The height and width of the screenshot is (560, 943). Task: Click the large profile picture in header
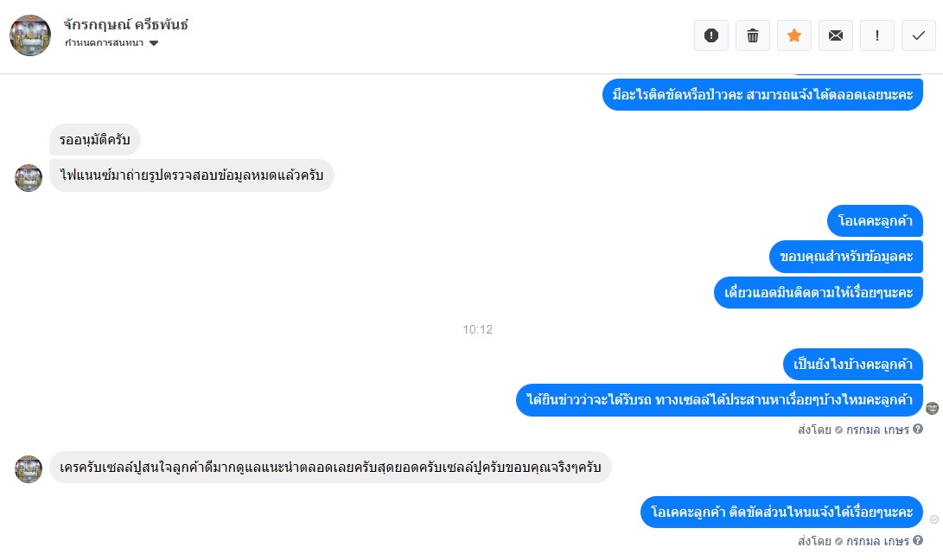tap(30, 35)
